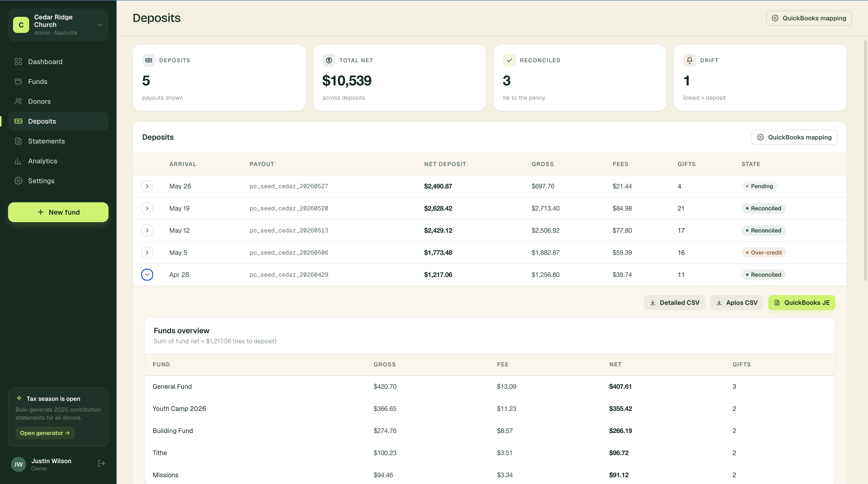
Task: Export the QuickBooks JE
Action: [x=802, y=303]
